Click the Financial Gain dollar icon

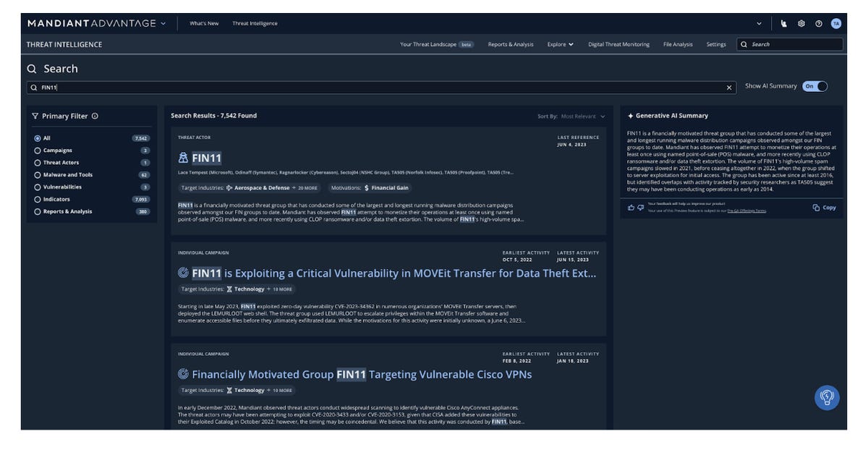(366, 187)
